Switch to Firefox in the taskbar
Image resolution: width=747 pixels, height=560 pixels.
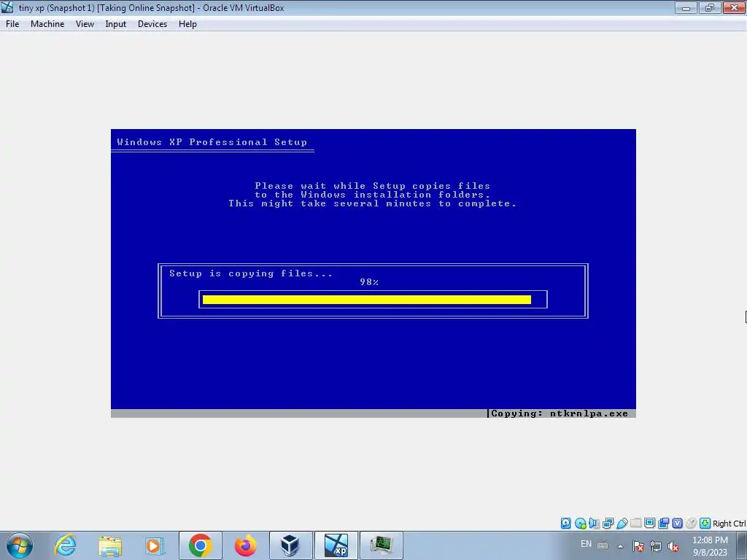coord(246,545)
